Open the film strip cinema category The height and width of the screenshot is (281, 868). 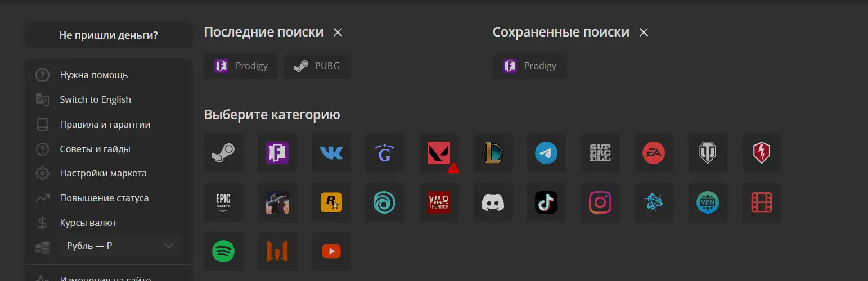(762, 202)
